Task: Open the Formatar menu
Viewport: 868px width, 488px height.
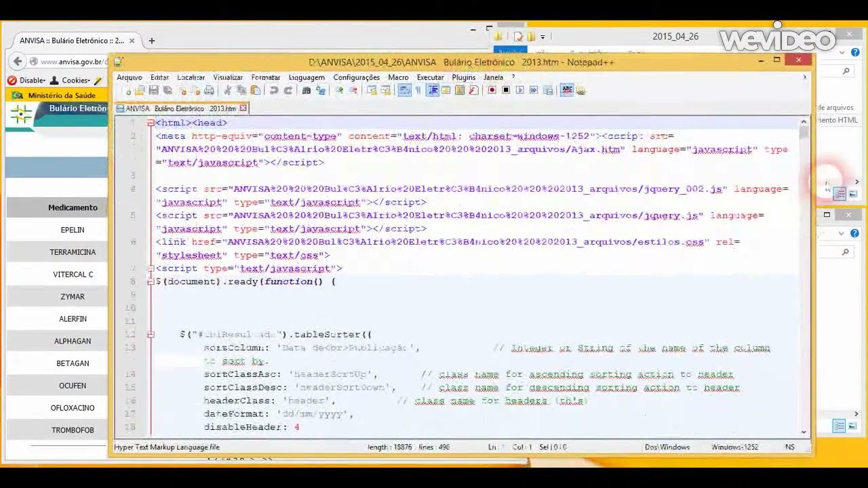Action: point(265,77)
